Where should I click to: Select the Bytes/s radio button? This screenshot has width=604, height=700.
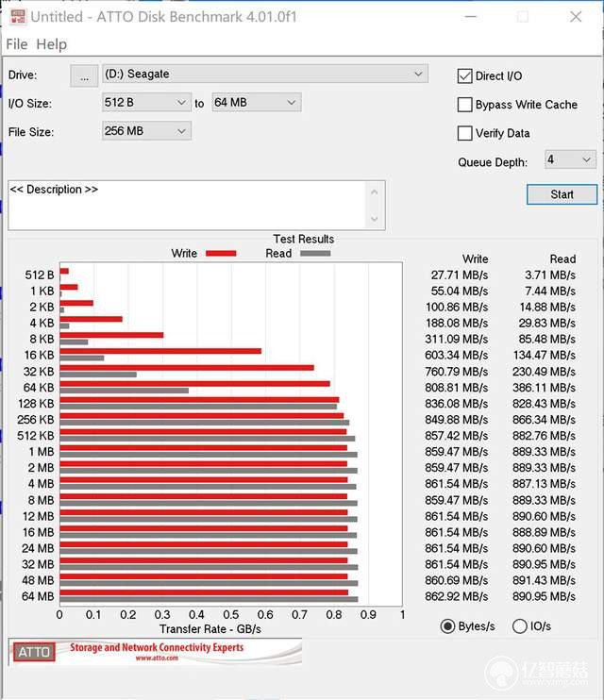[447, 626]
